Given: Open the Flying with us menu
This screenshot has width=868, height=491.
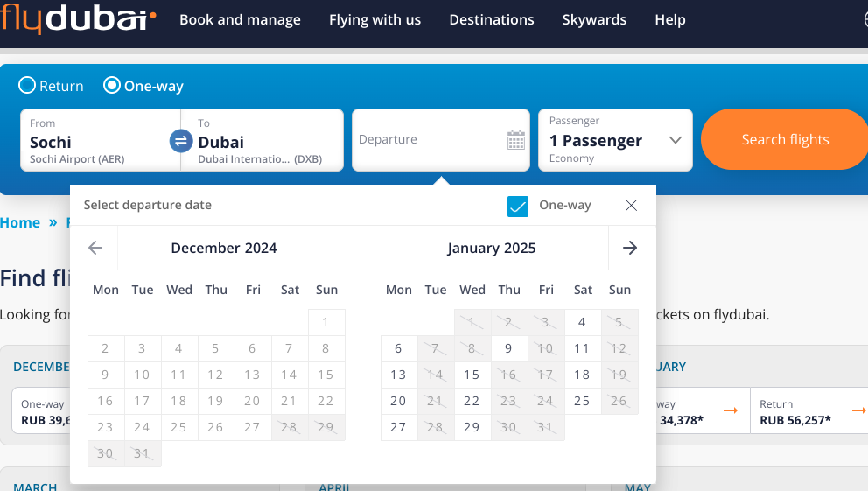Looking at the screenshot, I should click(x=374, y=20).
